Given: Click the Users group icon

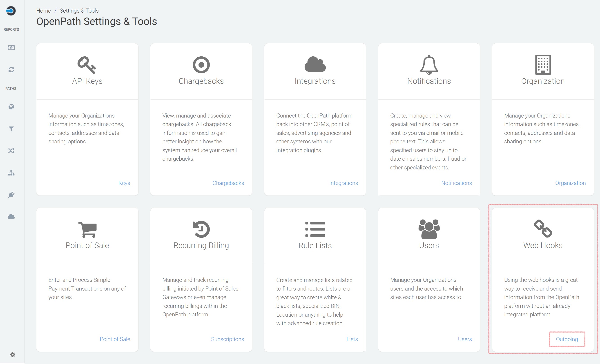Looking at the screenshot, I should 429,229.
